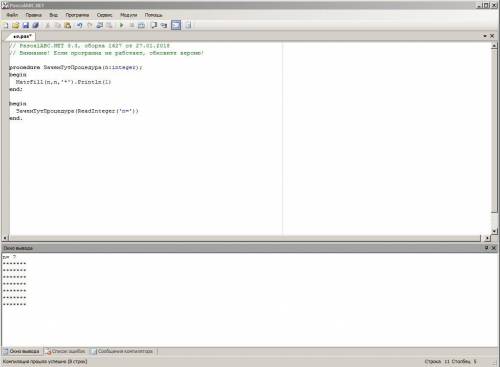Screen dimensions: 500x367
Task: Run the program with green play icon
Action: (x=121, y=25)
